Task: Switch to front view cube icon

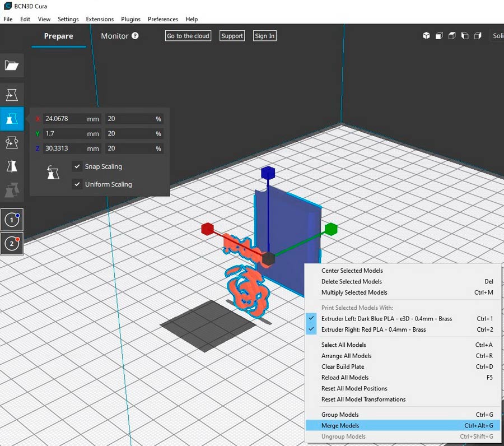Action: pos(439,36)
